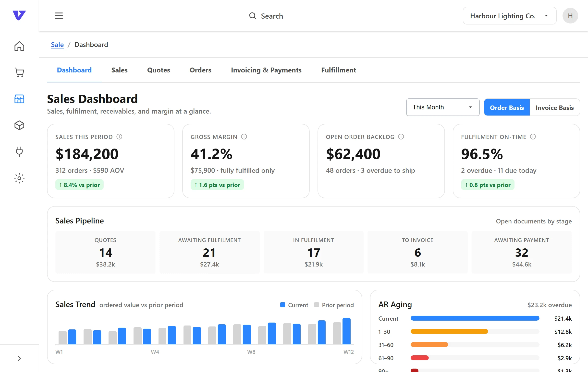Image resolution: width=588 pixels, height=372 pixels.
Task: Click the $75,900 fully fulfilled only text
Action: [x=233, y=170]
